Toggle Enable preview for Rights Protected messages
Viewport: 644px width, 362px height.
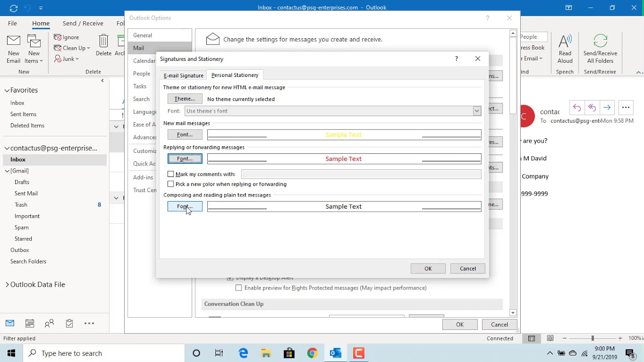pyautogui.click(x=238, y=288)
